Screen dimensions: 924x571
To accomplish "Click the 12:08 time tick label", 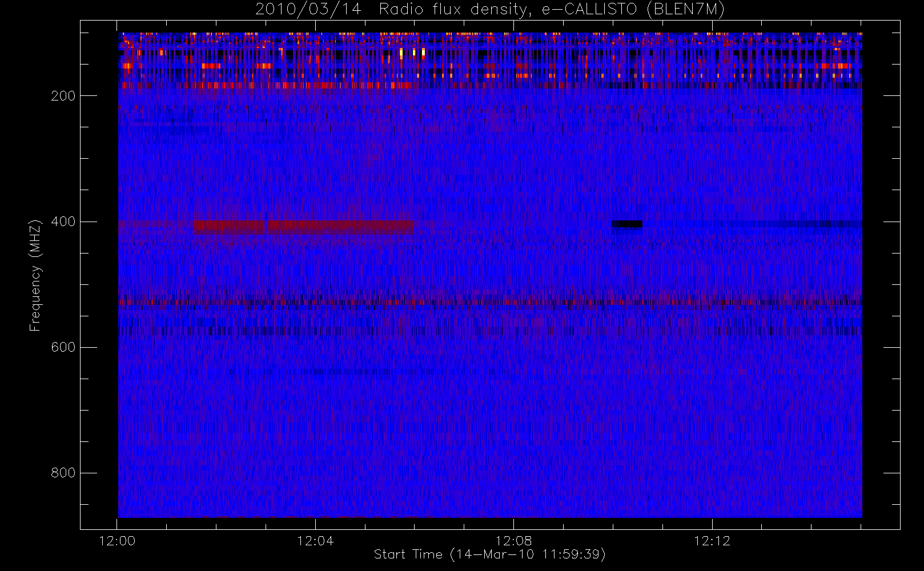I will [513, 541].
